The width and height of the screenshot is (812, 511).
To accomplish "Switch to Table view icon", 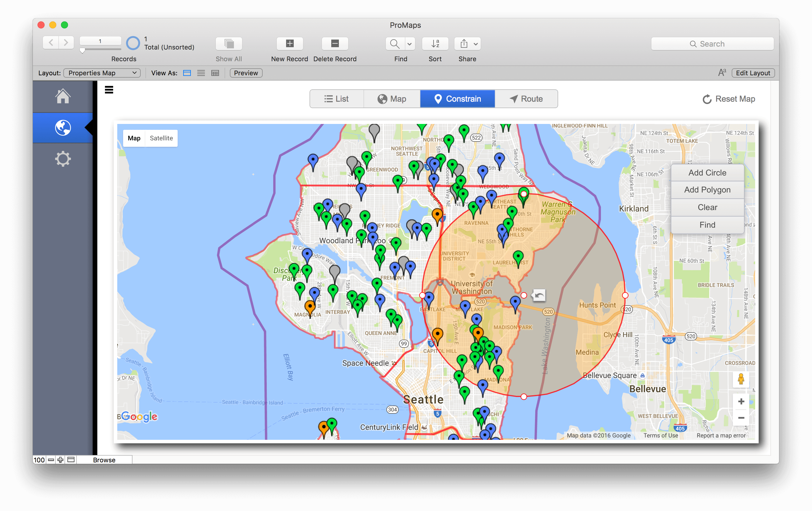I will [215, 73].
